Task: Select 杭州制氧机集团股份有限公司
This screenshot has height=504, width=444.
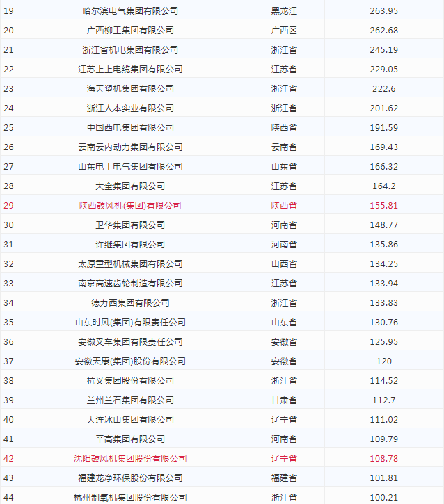Action: [130, 497]
